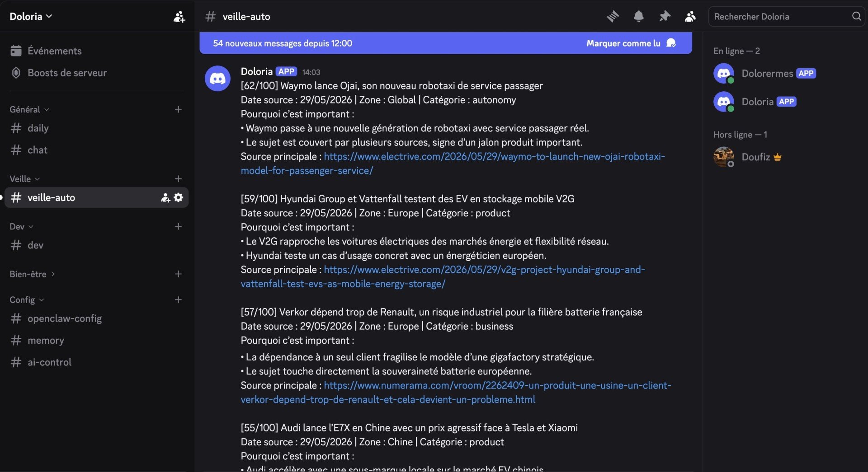Add a channel to Config category
The width and height of the screenshot is (868, 472).
pyautogui.click(x=178, y=300)
